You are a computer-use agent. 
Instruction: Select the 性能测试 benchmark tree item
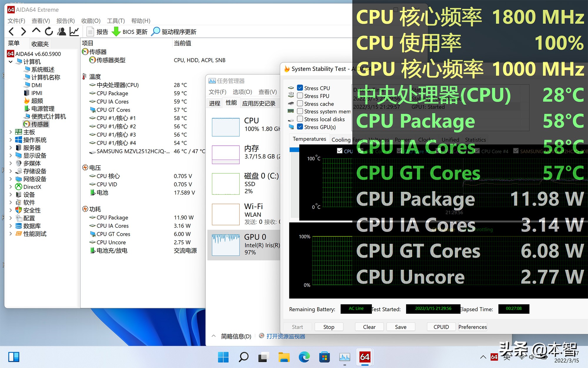click(x=31, y=234)
